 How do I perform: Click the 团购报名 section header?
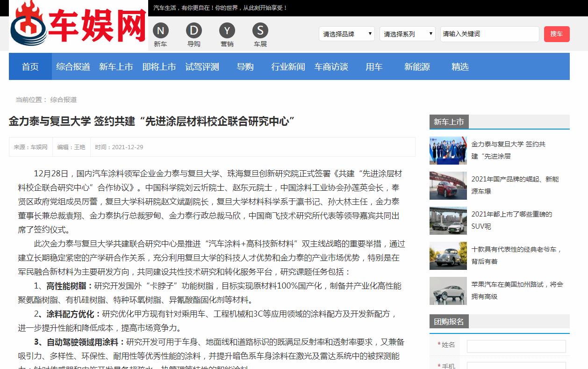click(x=449, y=321)
